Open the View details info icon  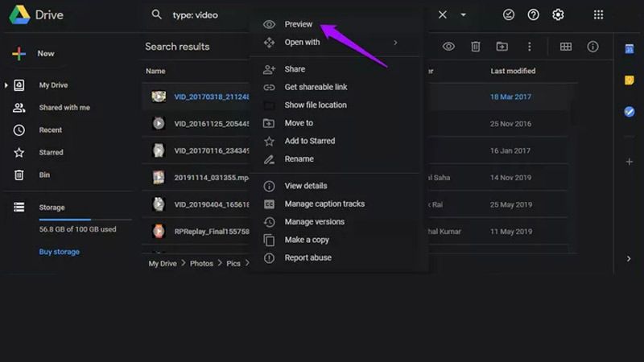click(593, 47)
